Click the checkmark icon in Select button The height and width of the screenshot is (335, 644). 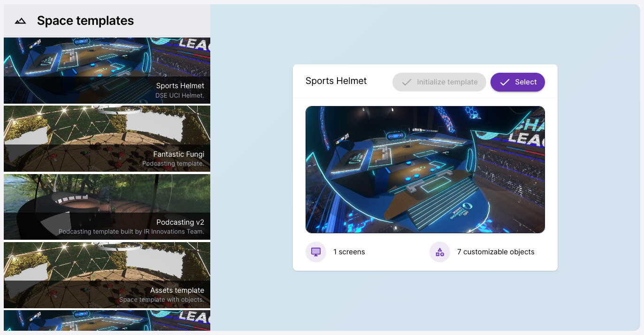[x=505, y=82]
